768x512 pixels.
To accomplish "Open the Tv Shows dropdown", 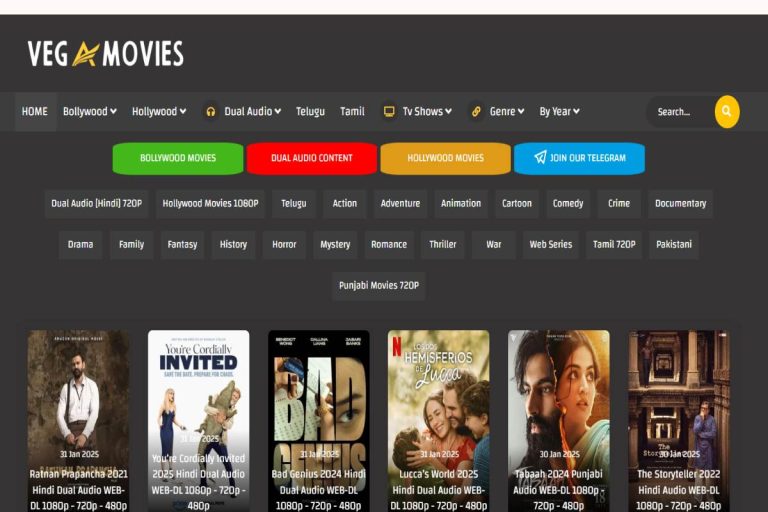I will pos(427,112).
